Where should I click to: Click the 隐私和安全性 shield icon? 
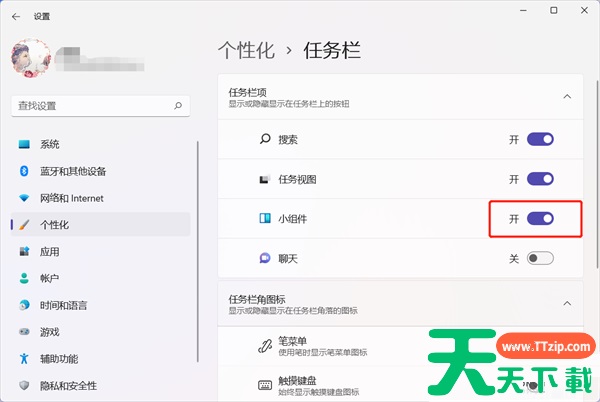point(24,385)
